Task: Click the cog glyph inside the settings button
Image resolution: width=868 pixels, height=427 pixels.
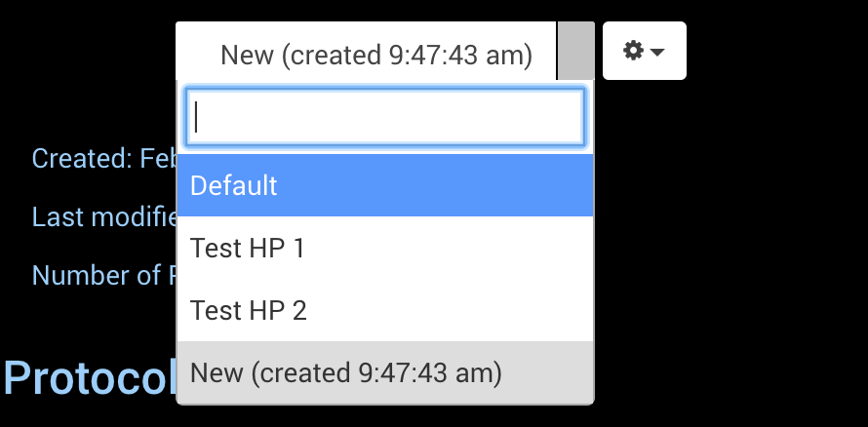Action: coord(633,51)
